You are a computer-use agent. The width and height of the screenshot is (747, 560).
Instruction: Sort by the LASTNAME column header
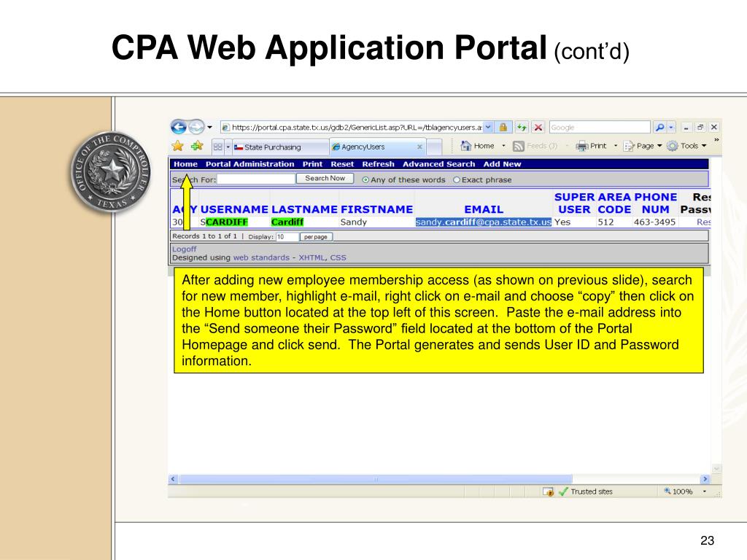click(x=304, y=209)
